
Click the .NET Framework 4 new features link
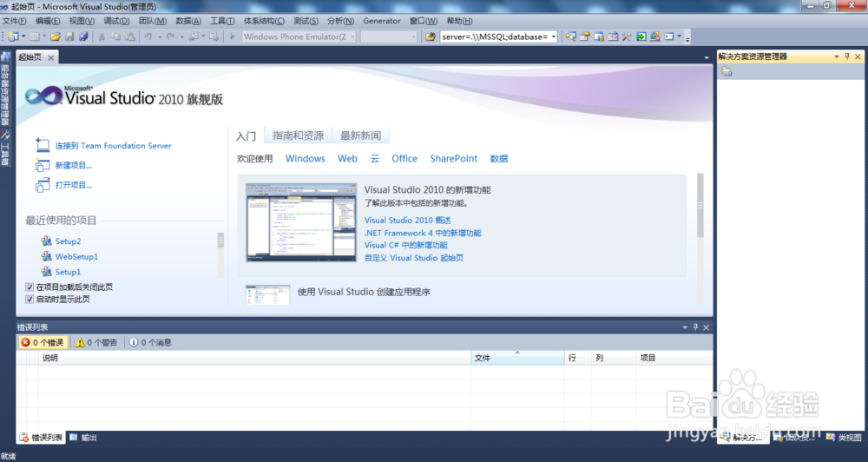[423, 234]
